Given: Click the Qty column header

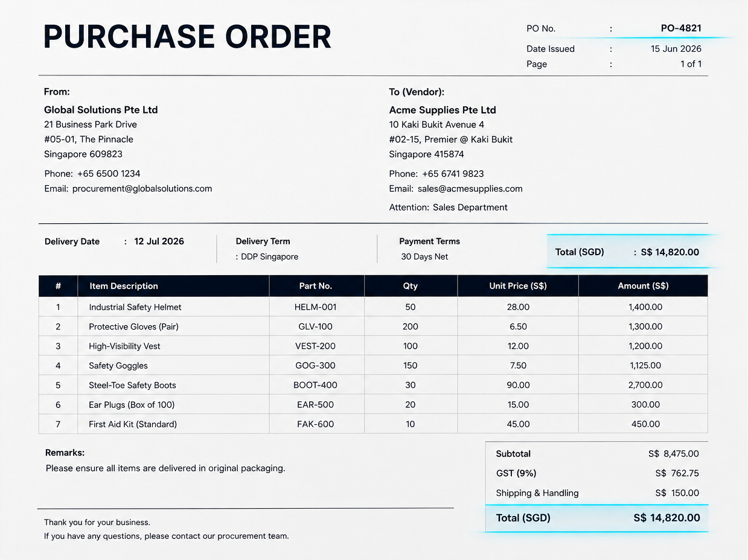Looking at the screenshot, I should click(411, 286).
